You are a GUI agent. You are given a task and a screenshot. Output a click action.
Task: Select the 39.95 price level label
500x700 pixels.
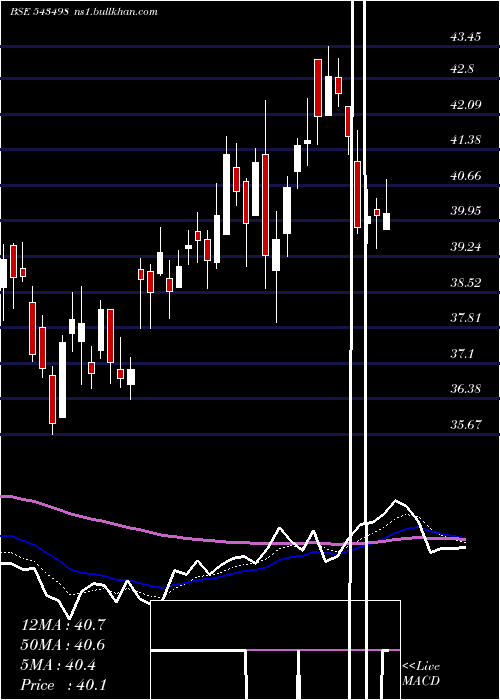pyautogui.click(x=466, y=211)
